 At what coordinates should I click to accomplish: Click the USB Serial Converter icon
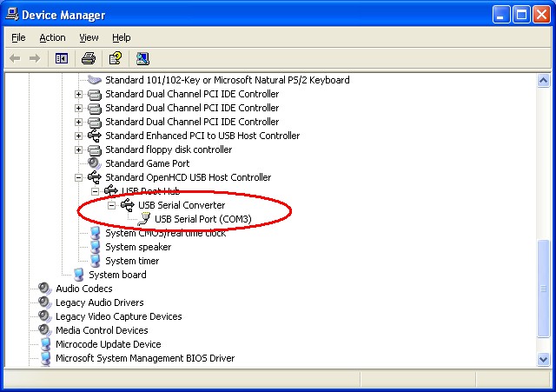(x=128, y=204)
